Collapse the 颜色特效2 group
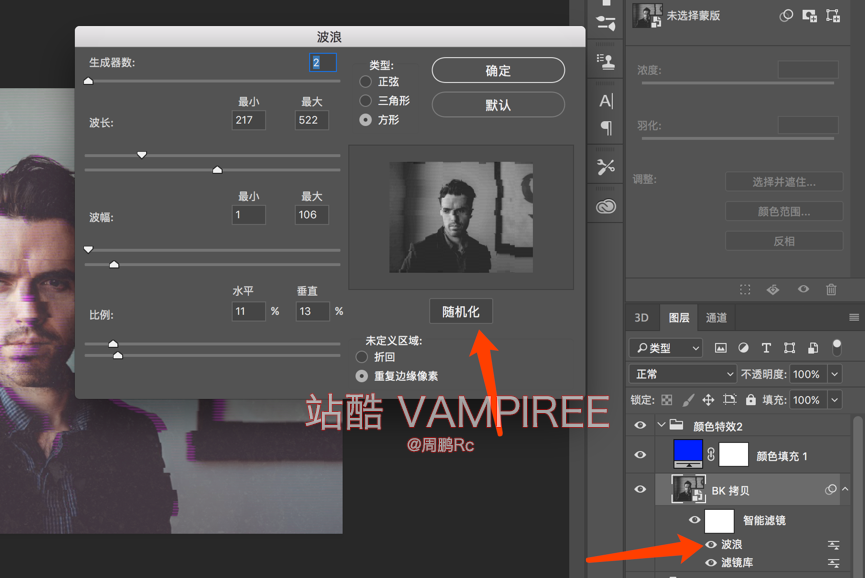865x578 pixels. [x=661, y=425]
